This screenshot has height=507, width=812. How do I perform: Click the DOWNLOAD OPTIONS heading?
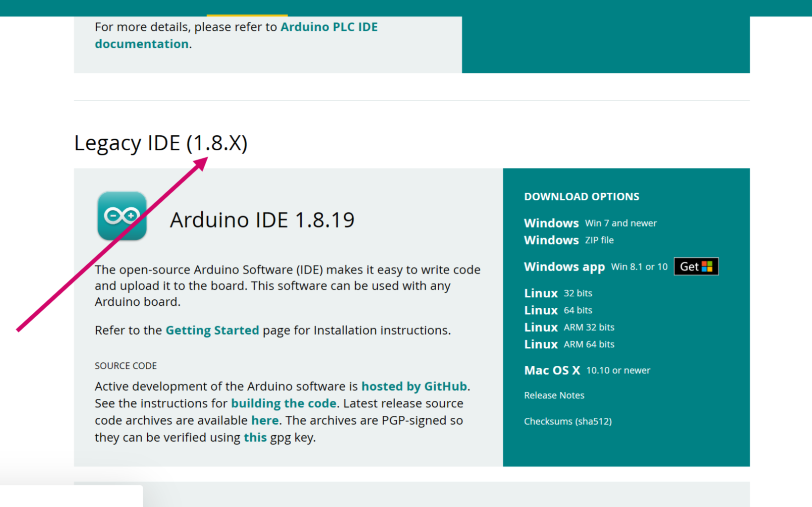point(581,197)
